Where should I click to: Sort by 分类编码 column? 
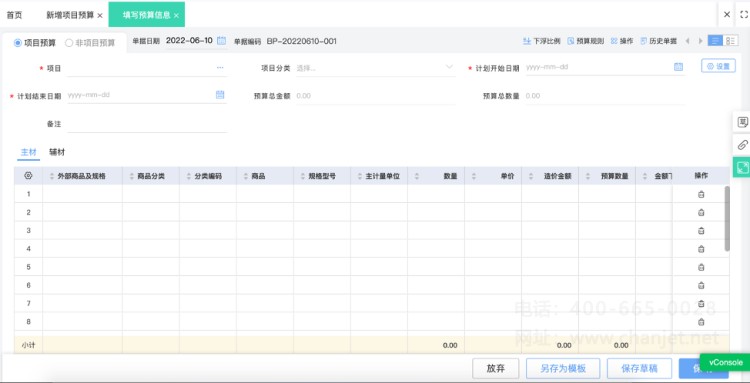(x=188, y=176)
